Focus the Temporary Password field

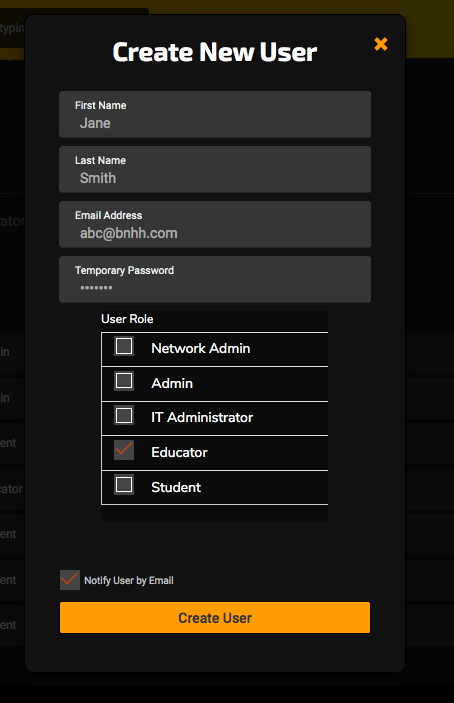tap(215, 279)
